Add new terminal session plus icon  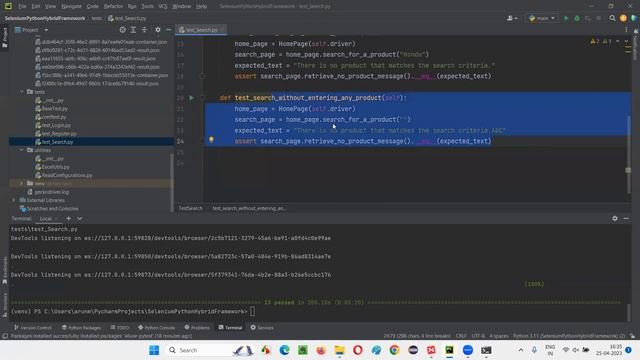pos(69,218)
